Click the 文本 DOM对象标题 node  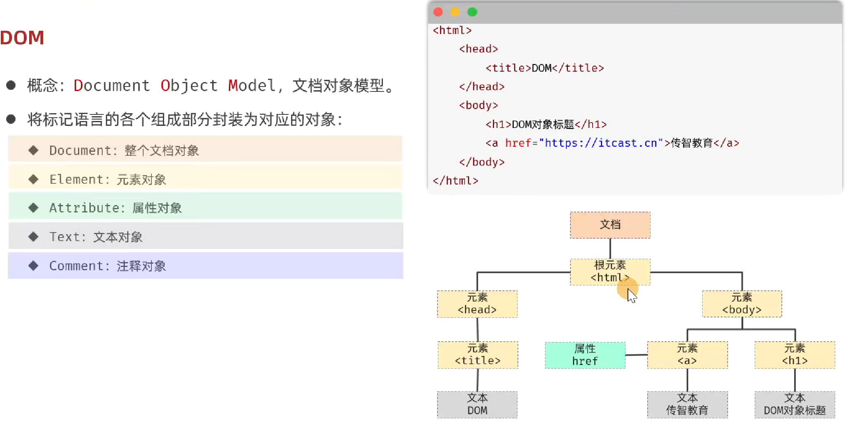click(795, 404)
